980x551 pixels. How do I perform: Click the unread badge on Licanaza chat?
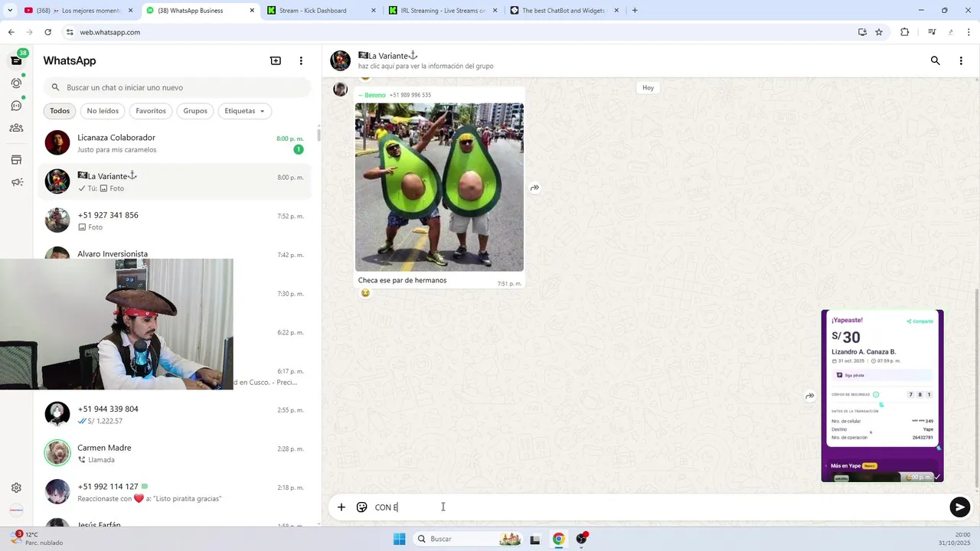[299, 149]
